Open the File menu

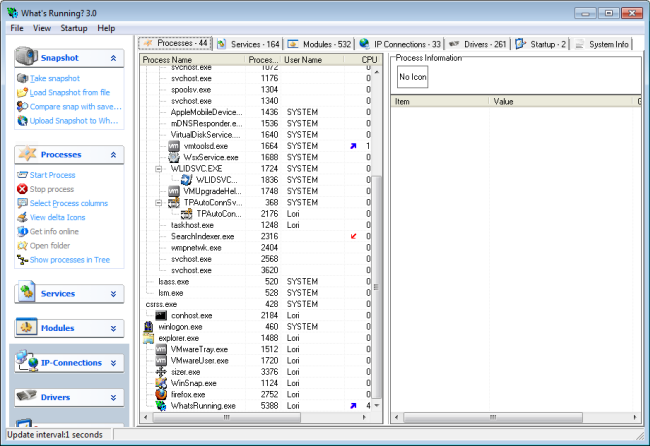[x=17, y=28]
